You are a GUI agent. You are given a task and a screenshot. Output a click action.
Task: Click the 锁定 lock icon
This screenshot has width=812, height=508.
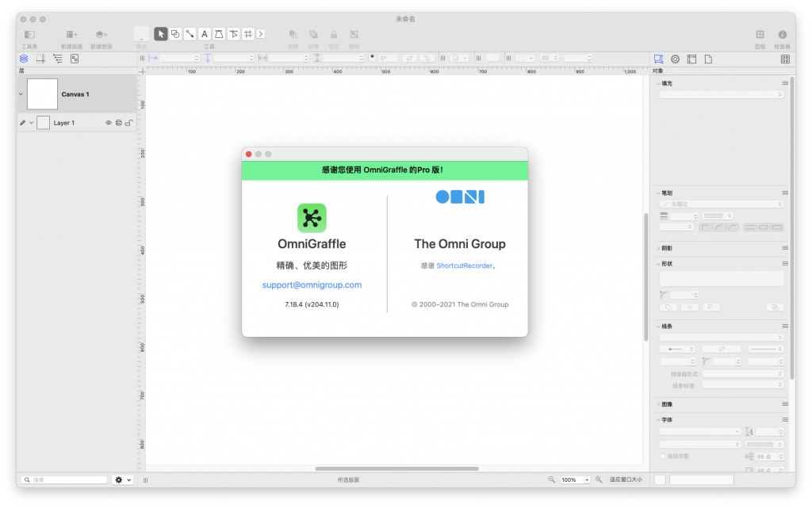334,35
